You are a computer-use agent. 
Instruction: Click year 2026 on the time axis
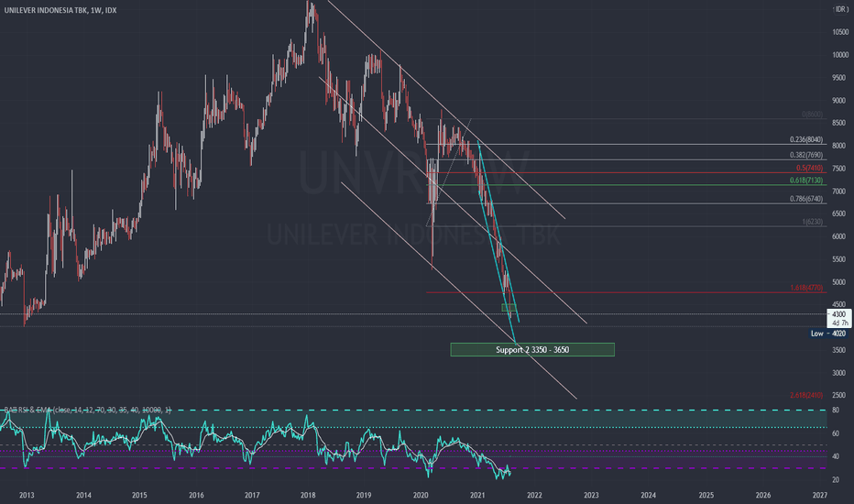coord(763,495)
